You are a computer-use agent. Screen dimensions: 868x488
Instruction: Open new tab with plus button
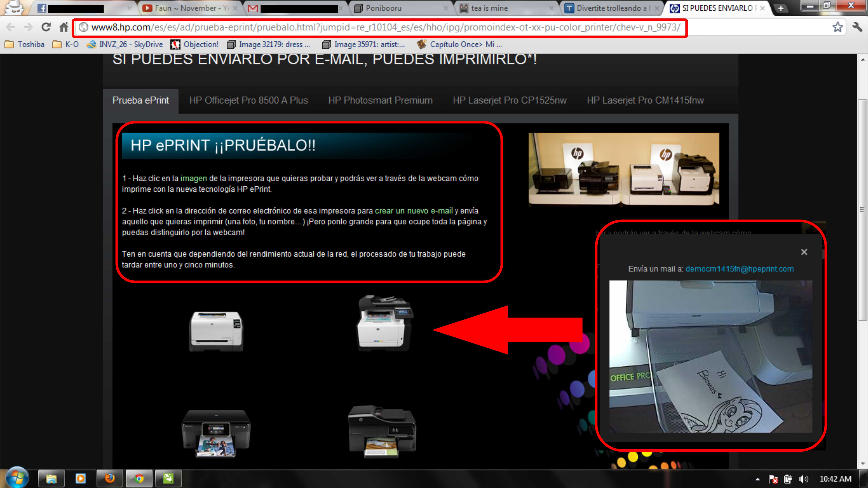click(x=781, y=8)
